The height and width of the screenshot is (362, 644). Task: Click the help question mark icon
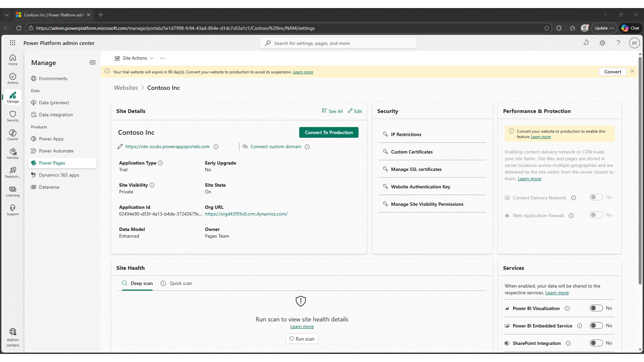[x=618, y=43]
